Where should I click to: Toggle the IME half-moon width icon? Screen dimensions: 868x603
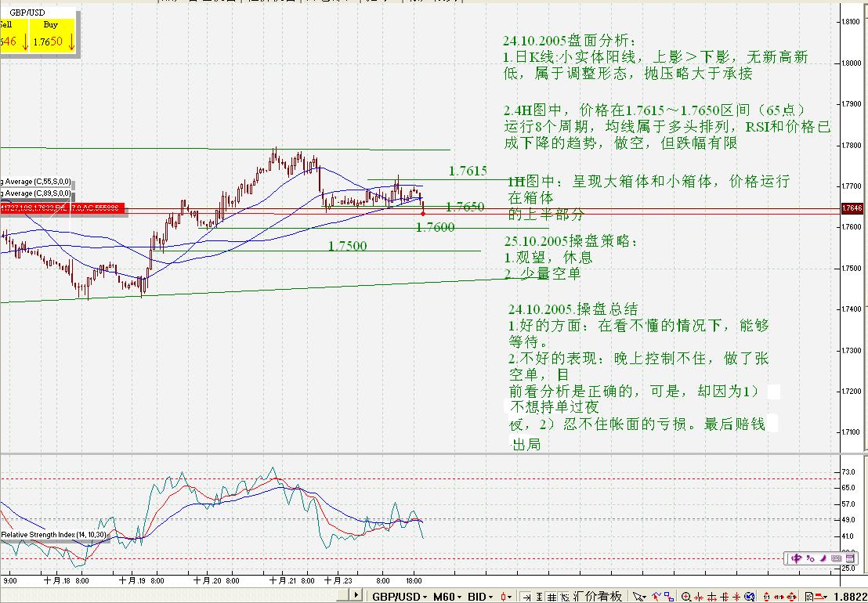tap(823, 558)
